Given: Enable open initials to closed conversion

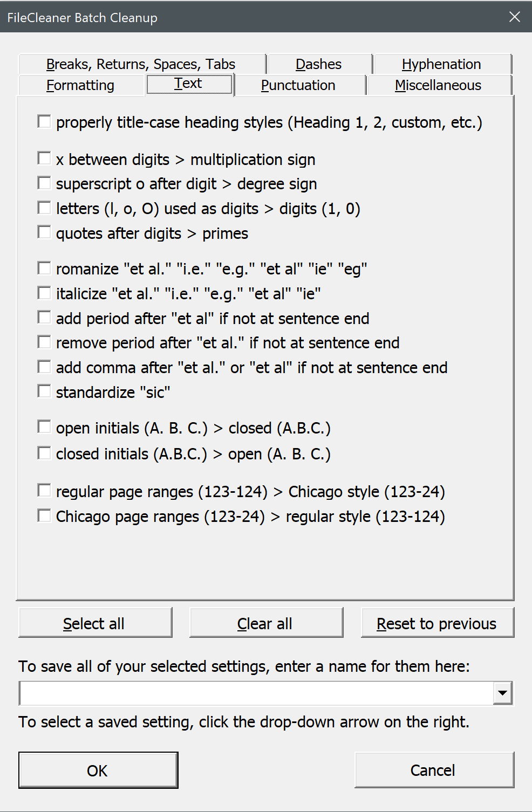Looking at the screenshot, I should [44, 426].
